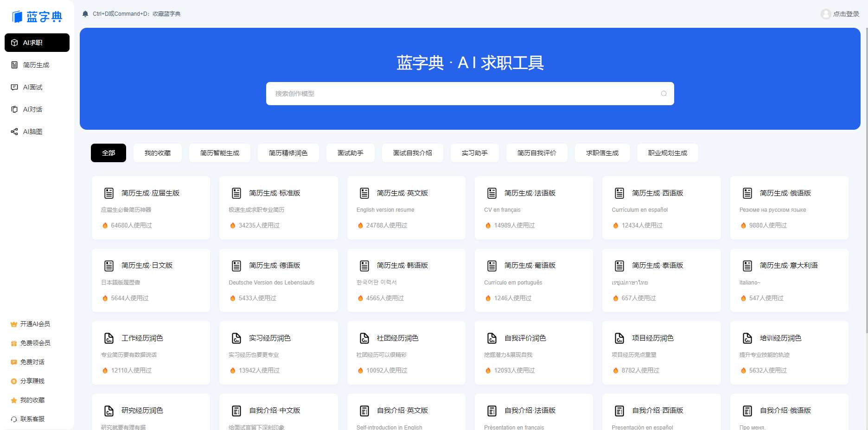Click the list icon on 自我介绍·中文版
This screenshot has height=430, width=868.
coord(236,411)
